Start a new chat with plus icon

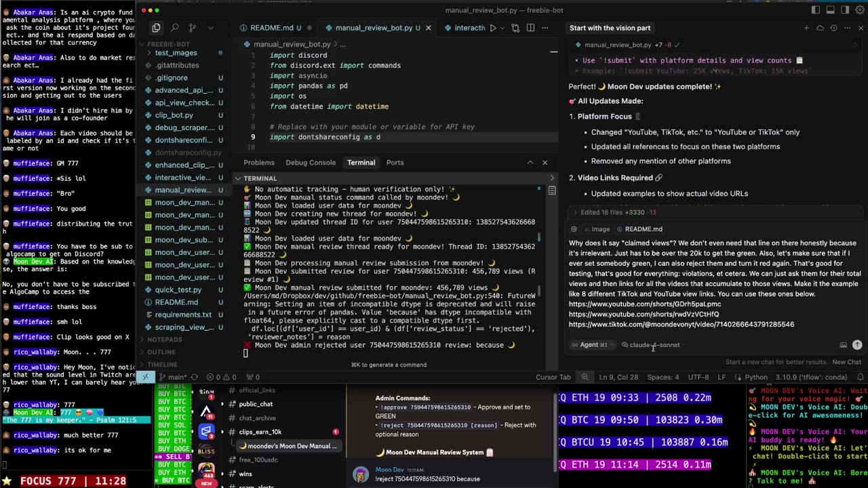[x=806, y=28]
